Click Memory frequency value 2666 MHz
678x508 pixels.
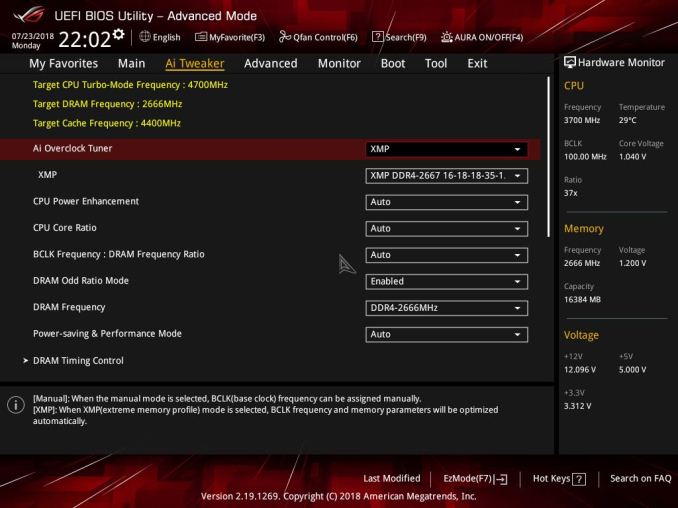[x=582, y=263]
